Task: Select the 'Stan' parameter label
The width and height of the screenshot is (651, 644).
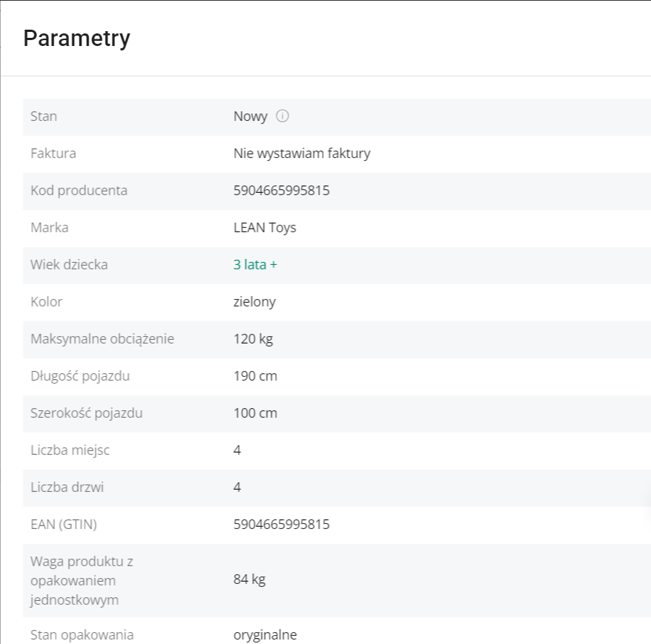Action: [x=44, y=116]
